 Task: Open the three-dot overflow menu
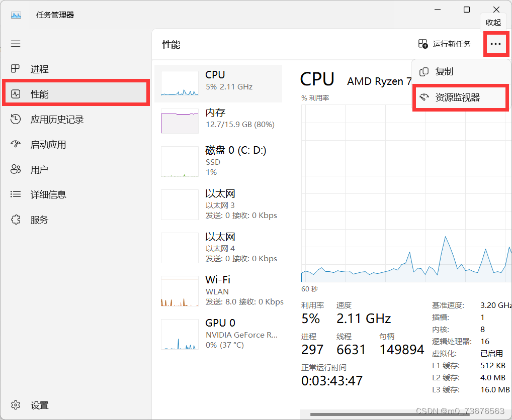[x=496, y=44]
